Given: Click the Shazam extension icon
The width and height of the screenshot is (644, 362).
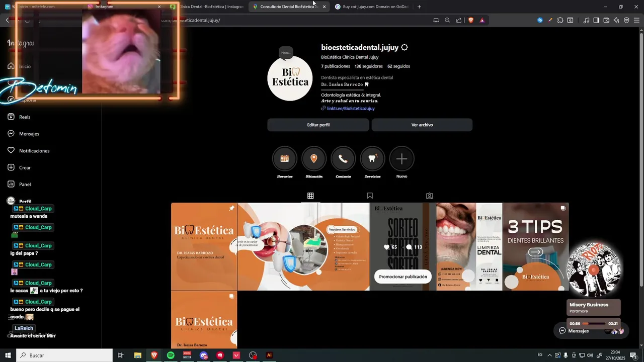Looking at the screenshot, I should point(540,20).
